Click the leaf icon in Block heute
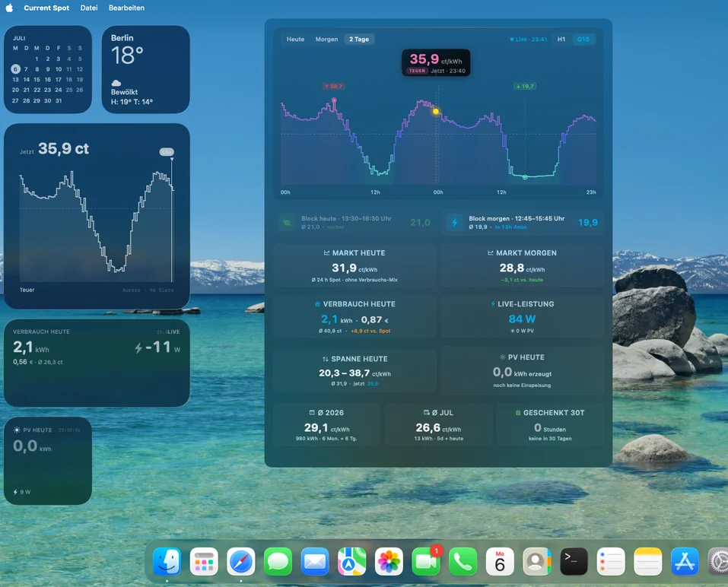This screenshot has width=728, height=587. pyautogui.click(x=288, y=223)
